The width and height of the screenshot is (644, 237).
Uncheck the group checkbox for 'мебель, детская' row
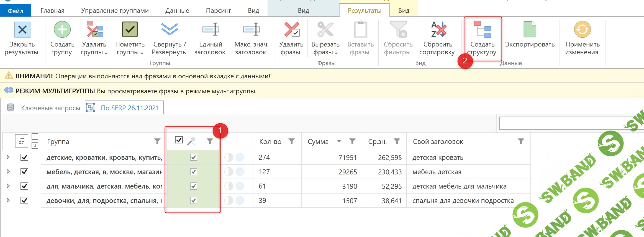click(24, 172)
